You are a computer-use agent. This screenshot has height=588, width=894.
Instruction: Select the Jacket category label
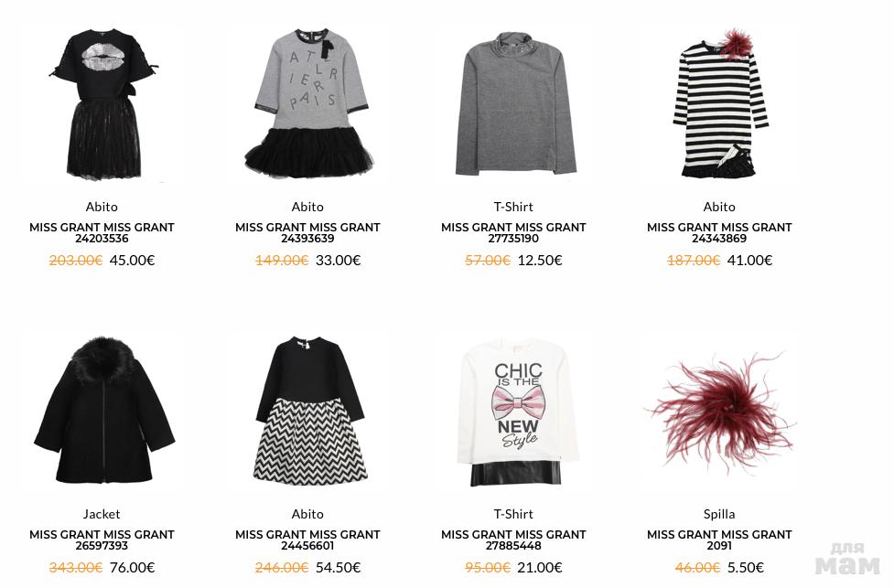102,514
